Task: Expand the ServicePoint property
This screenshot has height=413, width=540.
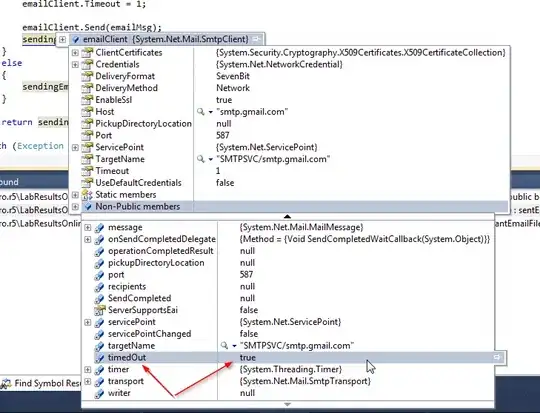Action: [75, 147]
